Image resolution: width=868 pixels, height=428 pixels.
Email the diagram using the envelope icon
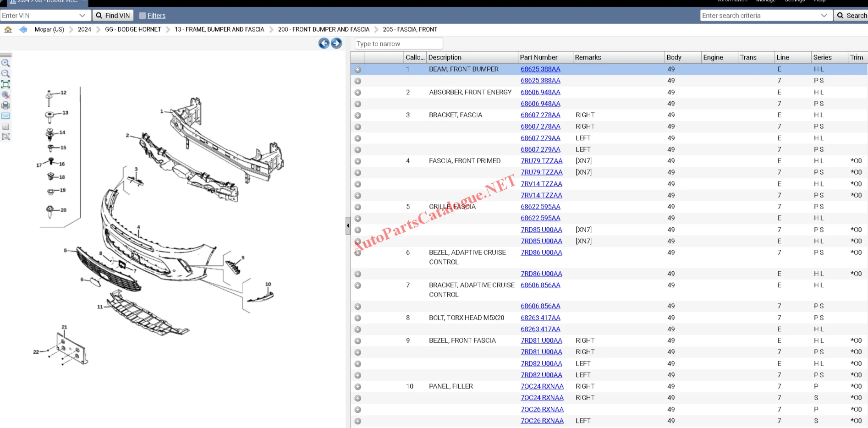pos(5,116)
